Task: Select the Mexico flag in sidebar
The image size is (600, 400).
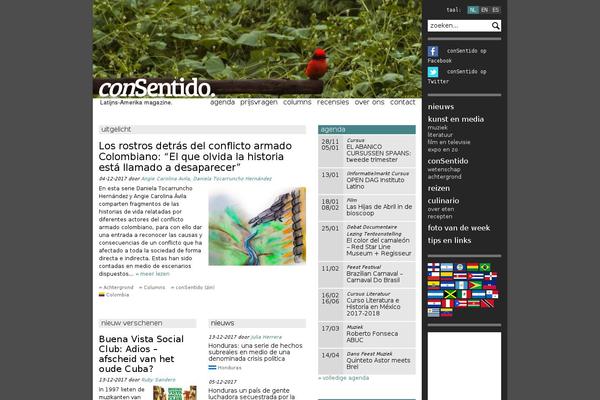Action: coord(464,294)
